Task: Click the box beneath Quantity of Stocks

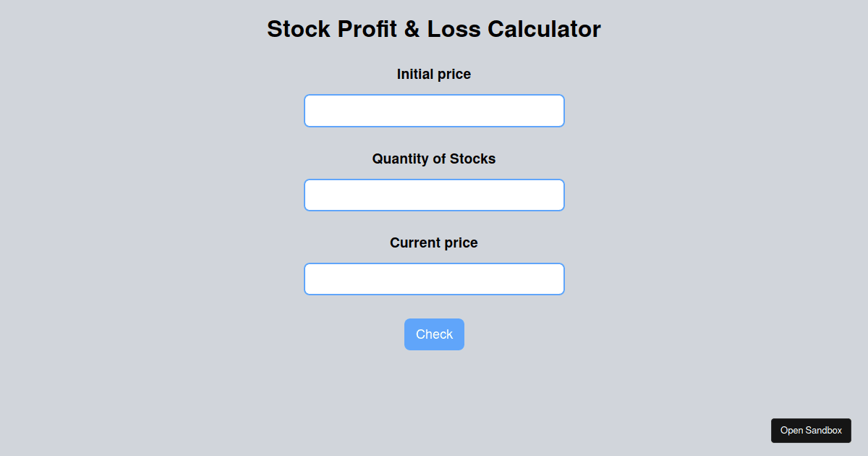Action: 434,195
